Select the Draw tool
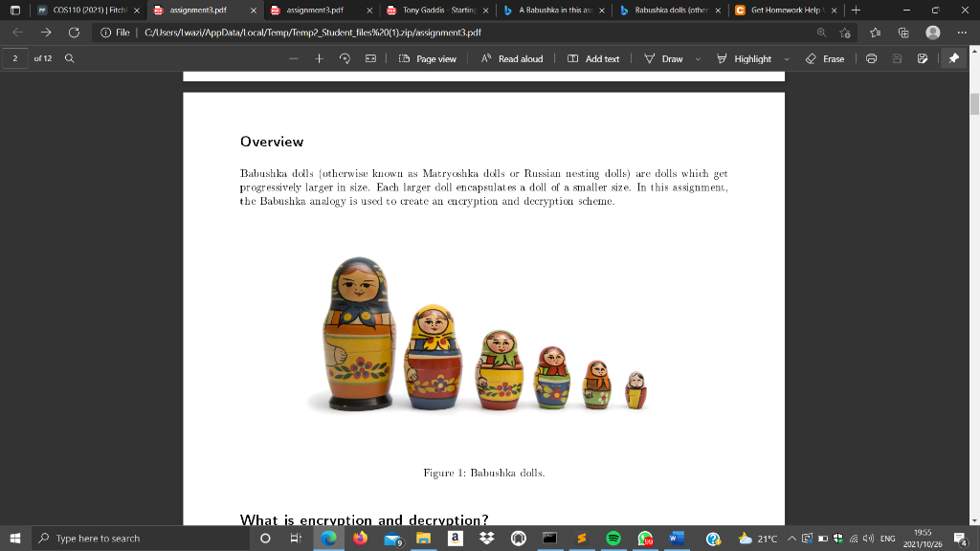 (x=664, y=58)
